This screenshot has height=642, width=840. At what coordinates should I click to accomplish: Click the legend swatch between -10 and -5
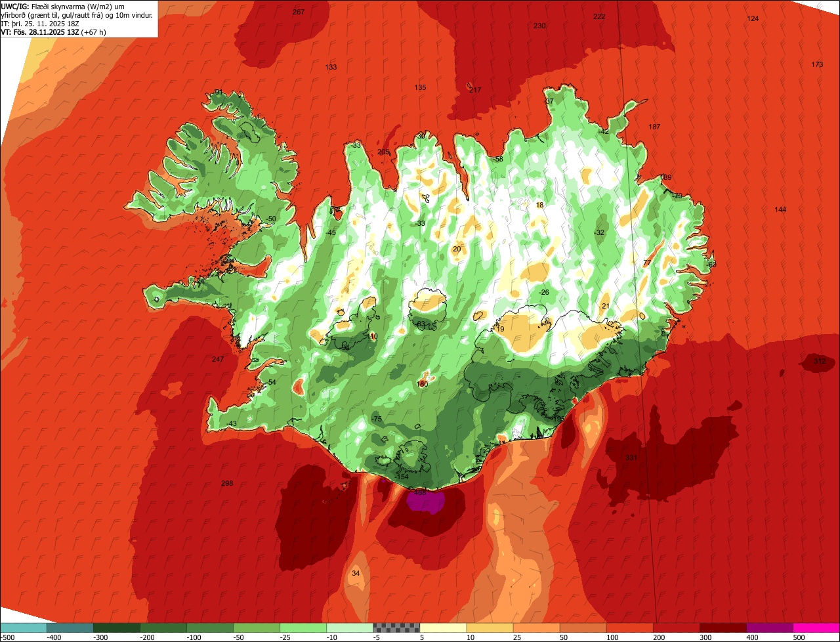(350, 628)
